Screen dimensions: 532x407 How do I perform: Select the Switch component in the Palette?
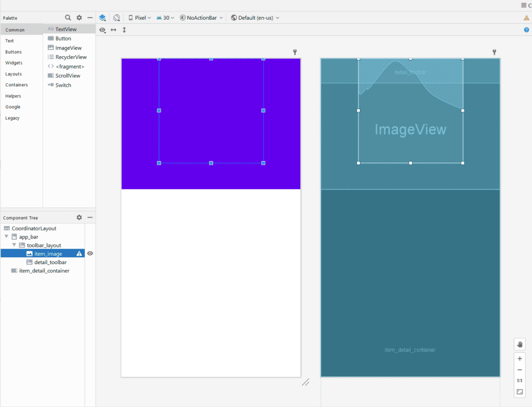click(x=62, y=85)
